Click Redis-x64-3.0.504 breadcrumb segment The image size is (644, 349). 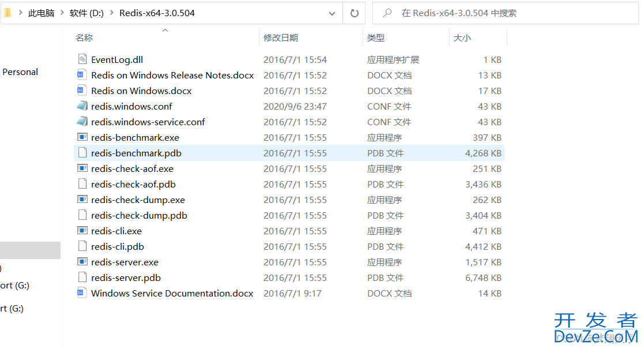[x=157, y=13]
